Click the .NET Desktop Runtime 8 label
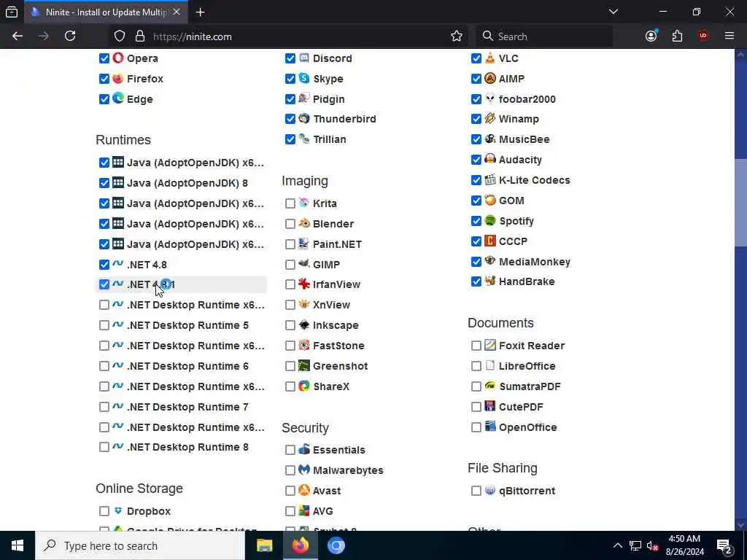747x560 pixels. pos(187,447)
